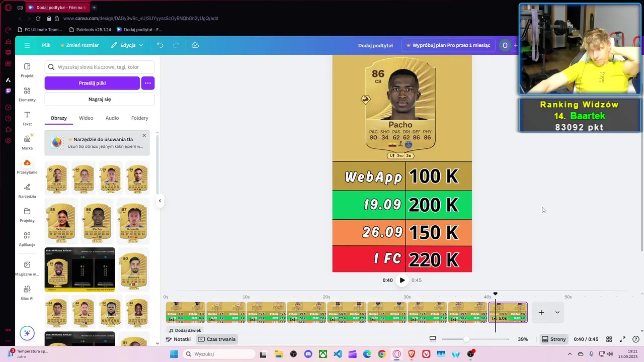Select the 220 K price text on canvas
The height and width of the screenshot is (362, 644).
(434, 259)
